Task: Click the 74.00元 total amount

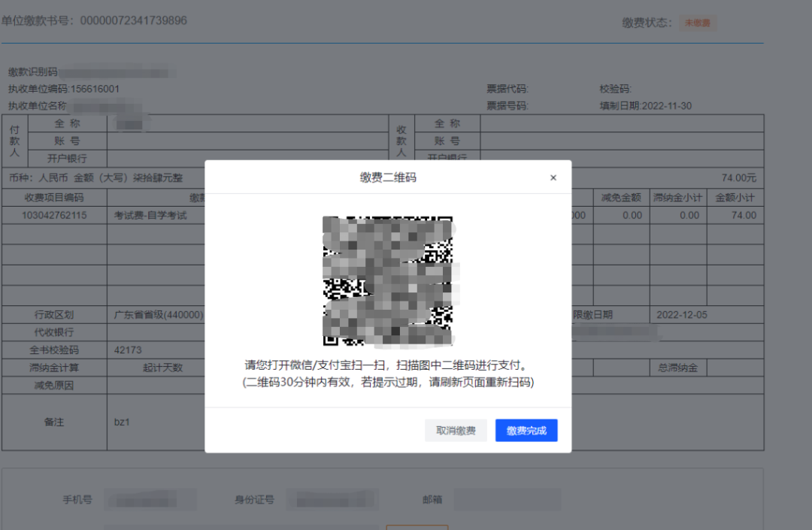Action: coord(738,178)
